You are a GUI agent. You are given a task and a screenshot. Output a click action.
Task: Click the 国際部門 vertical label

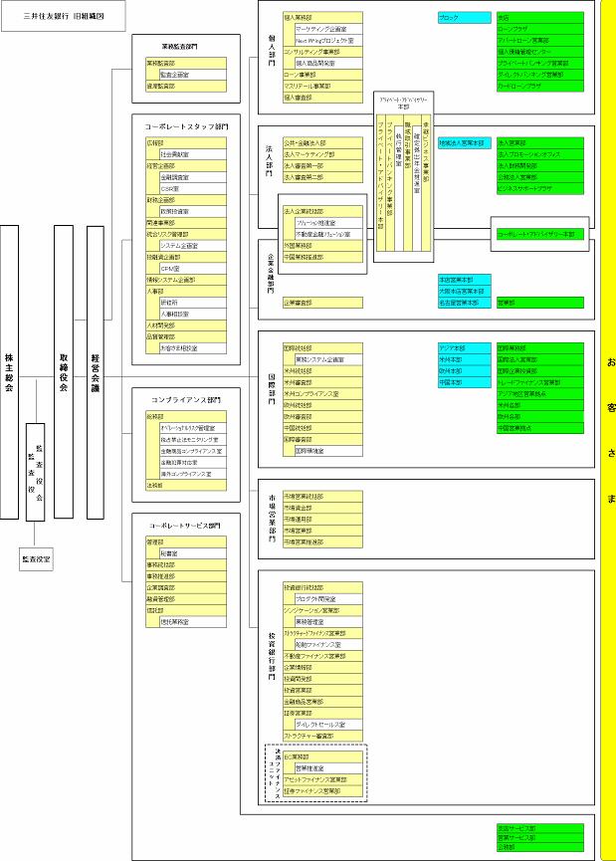pyautogui.click(x=272, y=389)
